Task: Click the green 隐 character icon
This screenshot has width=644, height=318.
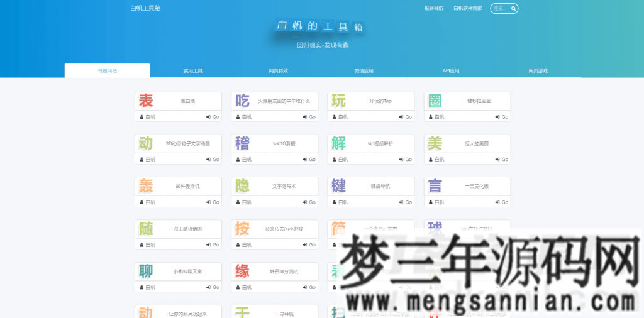Action: pyautogui.click(x=242, y=186)
